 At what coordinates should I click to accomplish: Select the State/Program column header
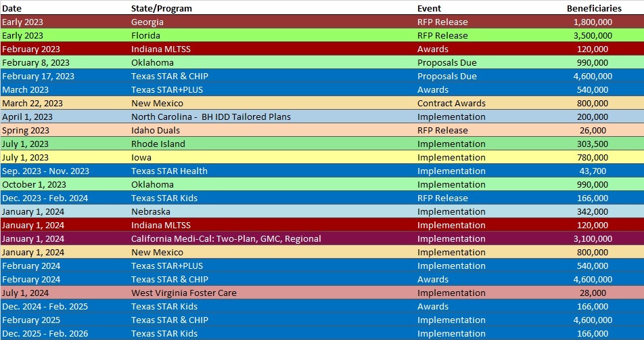tap(162, 8)
